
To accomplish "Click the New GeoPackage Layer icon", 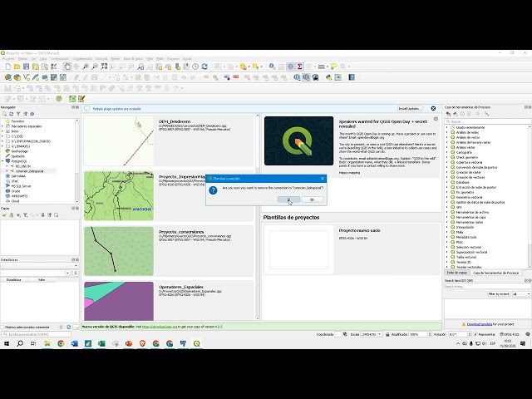I will point(17,77).
